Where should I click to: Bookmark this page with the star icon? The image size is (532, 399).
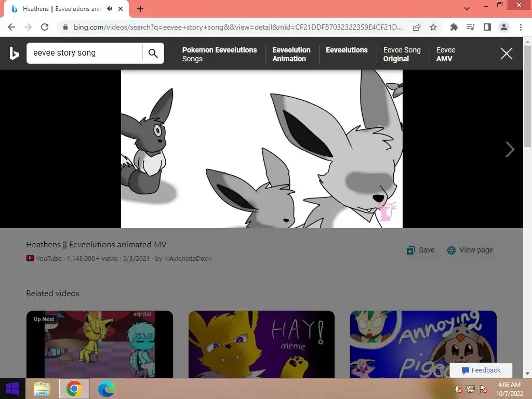pyautogui.click(x=433, y=27)
